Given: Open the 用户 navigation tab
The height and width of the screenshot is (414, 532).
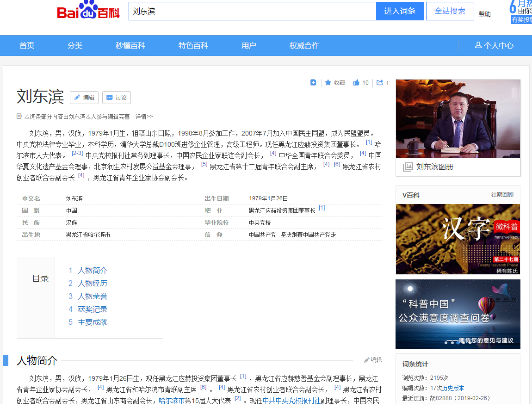Looking at the screenshot, I should click(249, 45).
